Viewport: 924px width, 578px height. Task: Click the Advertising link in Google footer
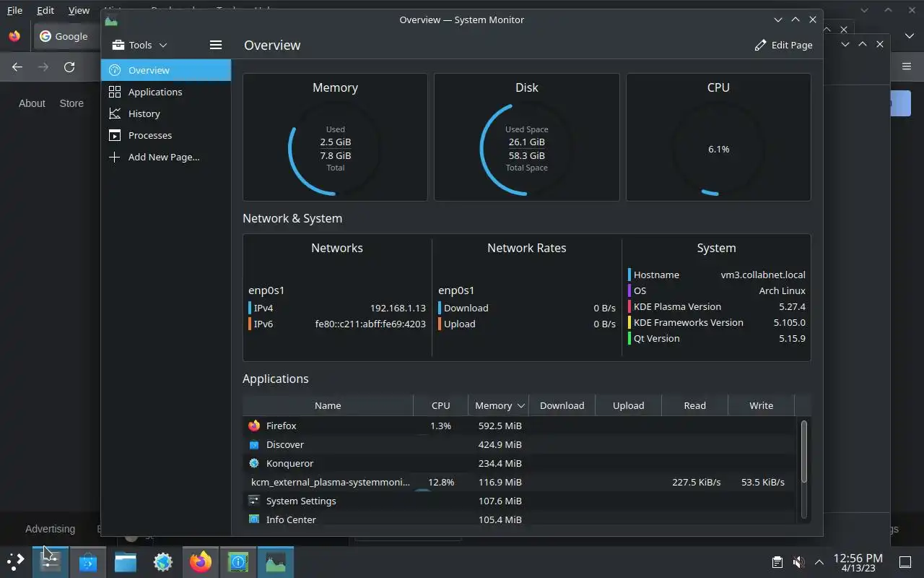(x=50, y=529)
